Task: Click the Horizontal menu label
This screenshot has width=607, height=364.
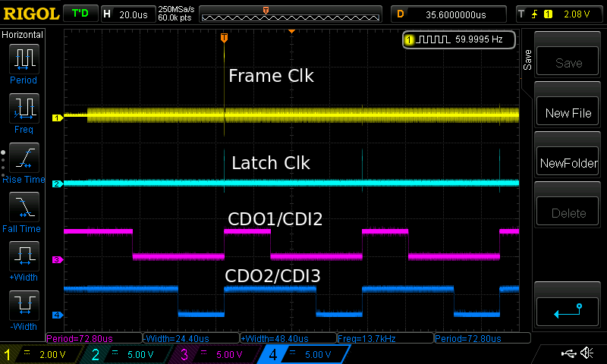Action: pos(23,35)
